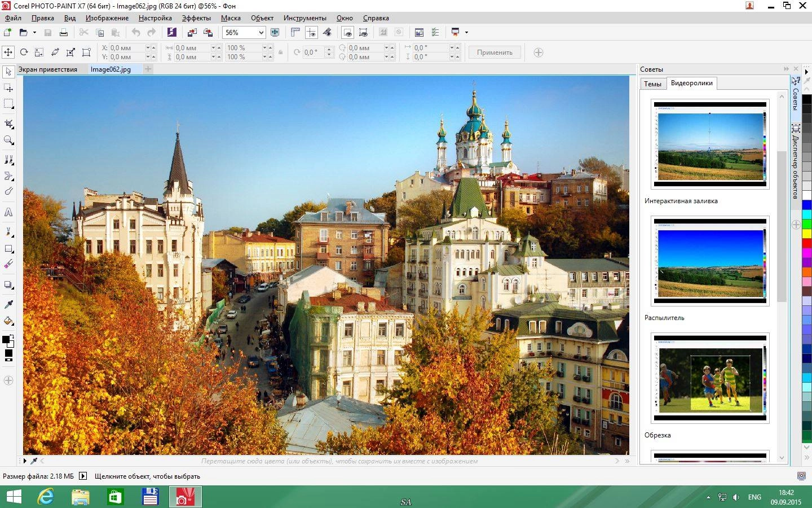Open the horizontal scale 100 % dropdown
The image size is (812, 508).
coord(264,48)
